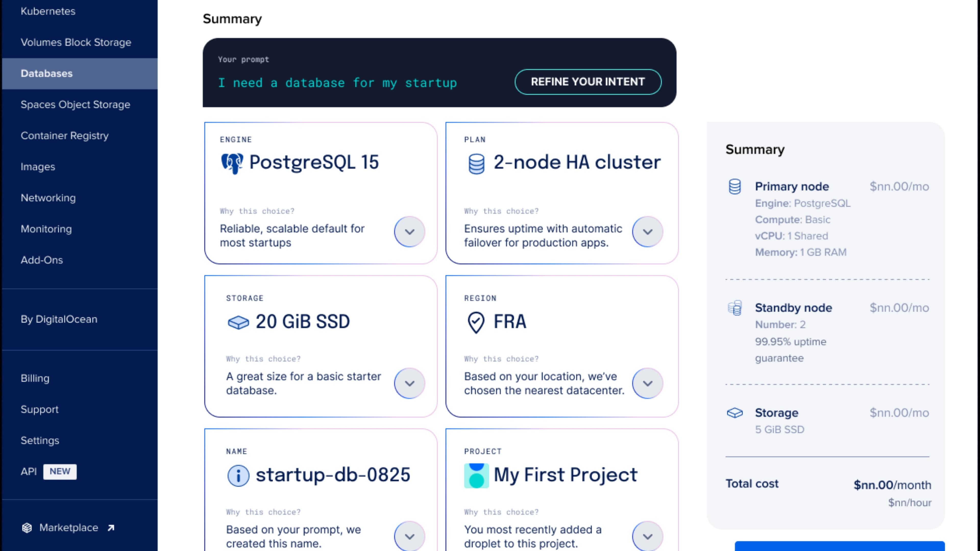Select the PostgreSQL 15 engine card title
This screenshot has width=980, height=551.
click(314, 163)
